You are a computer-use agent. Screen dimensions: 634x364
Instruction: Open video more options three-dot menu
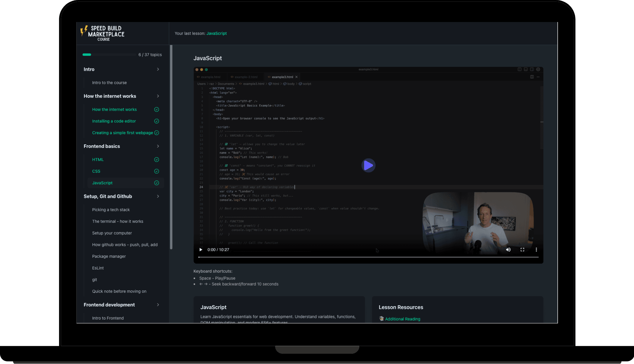[x=536, y=250]
